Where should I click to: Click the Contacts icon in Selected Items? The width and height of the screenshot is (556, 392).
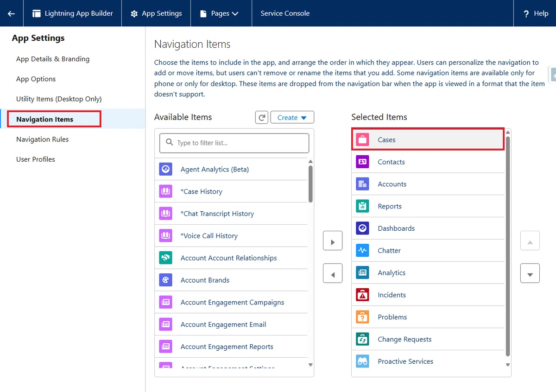[362, 162]
